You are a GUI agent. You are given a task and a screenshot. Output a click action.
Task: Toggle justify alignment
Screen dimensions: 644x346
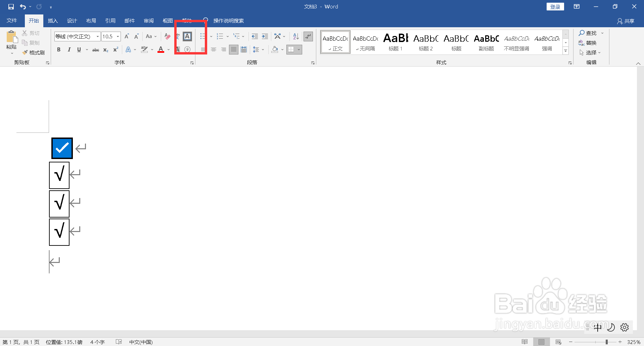tap(234, 49)
